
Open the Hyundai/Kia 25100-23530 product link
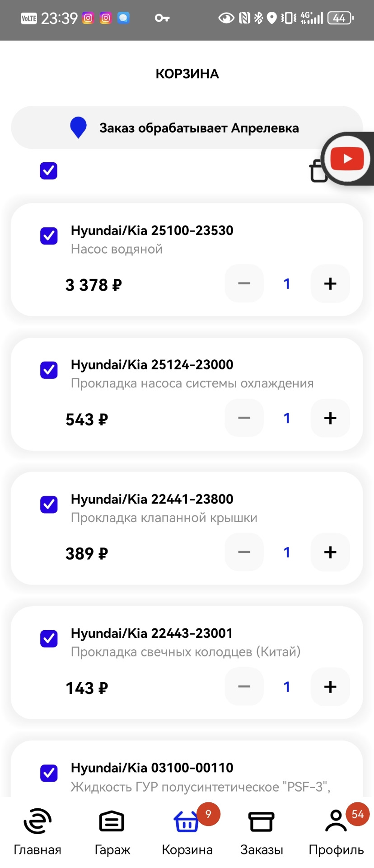[x=152, y=231]
